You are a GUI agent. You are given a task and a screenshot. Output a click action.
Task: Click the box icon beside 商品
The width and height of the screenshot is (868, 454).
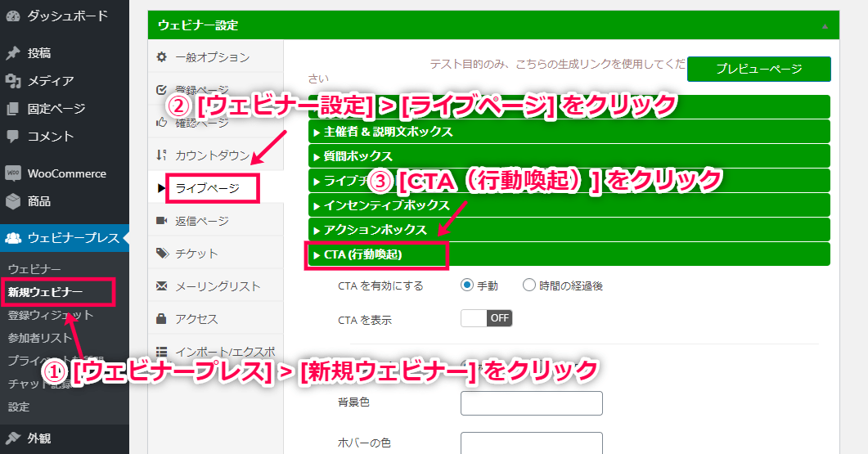click(13, 201)
